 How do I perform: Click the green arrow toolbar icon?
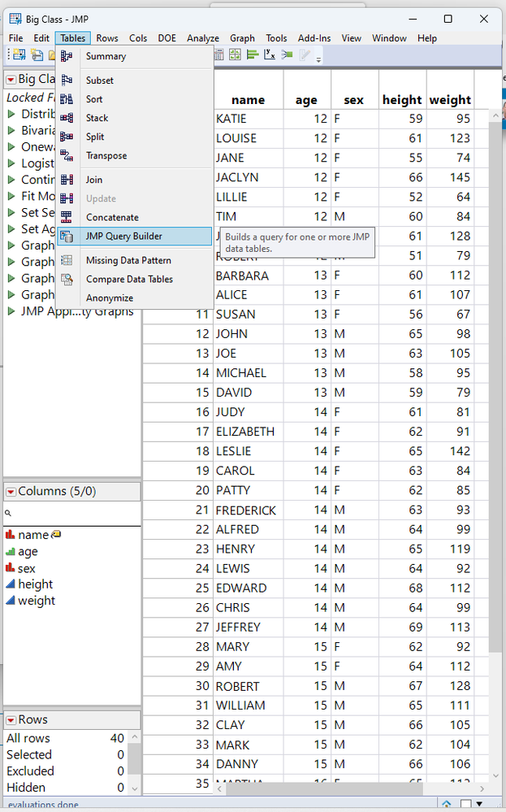288,55
